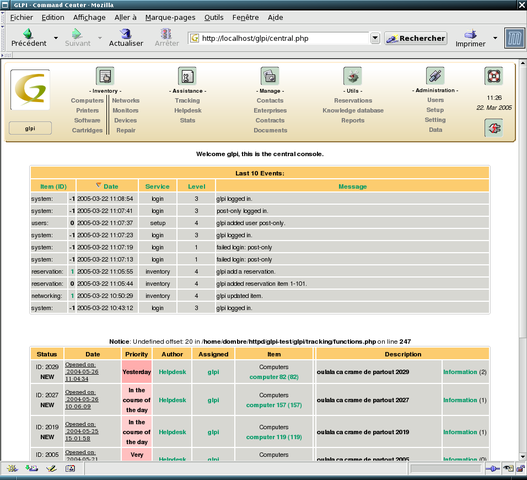Sort by the Service column header
The image size is (527, 480).
pos(157,186)
